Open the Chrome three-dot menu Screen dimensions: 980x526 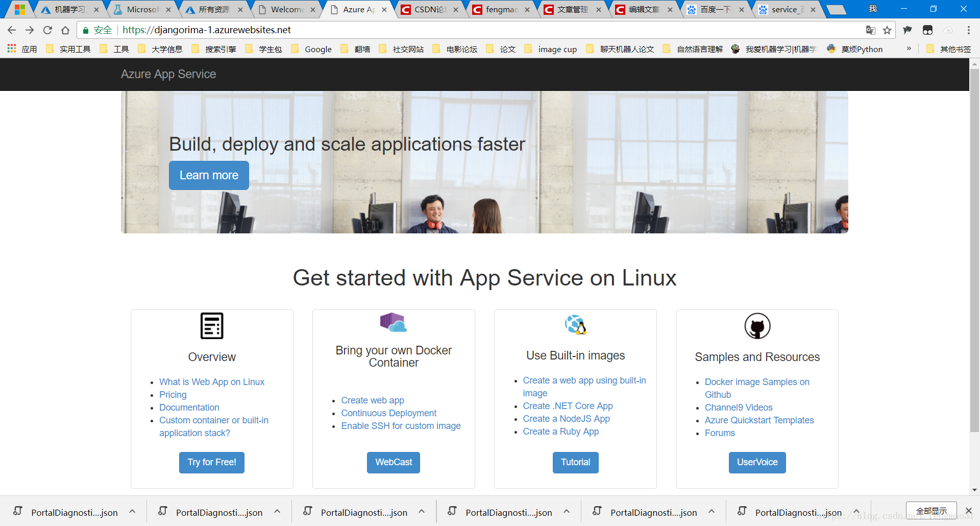click(968, 30)
